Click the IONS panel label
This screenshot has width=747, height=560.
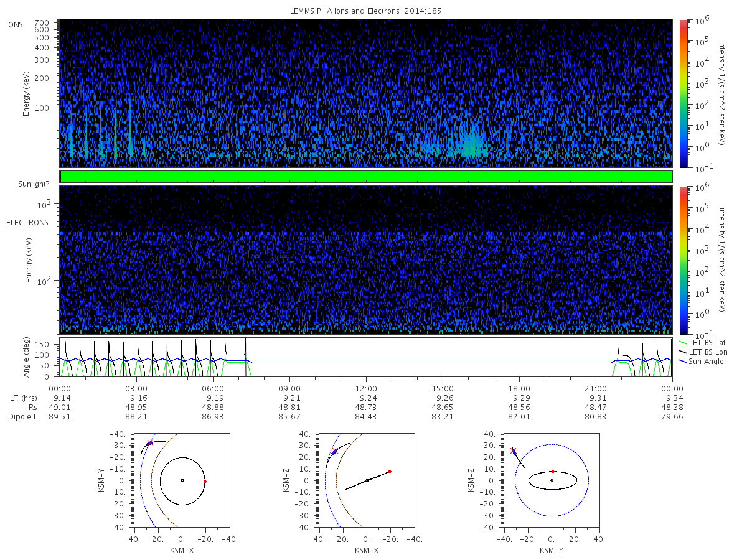pyautogui.click(x=16, y=24)
